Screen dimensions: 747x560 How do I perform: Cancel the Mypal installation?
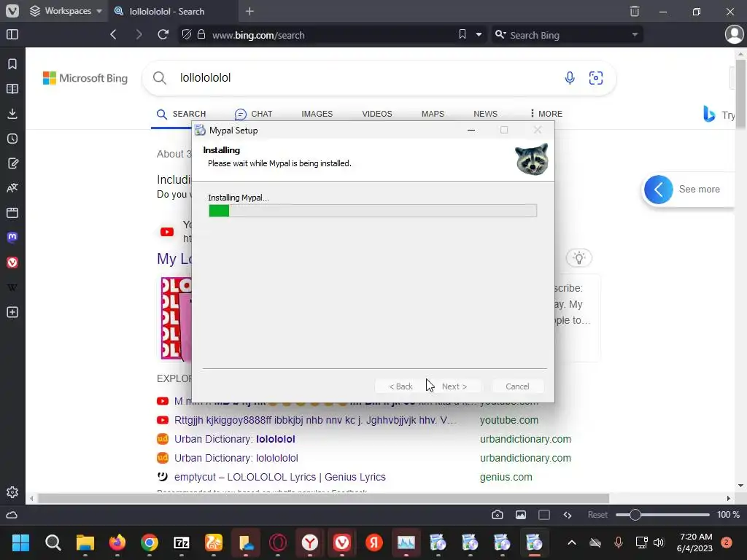click(x=517, y=386)
